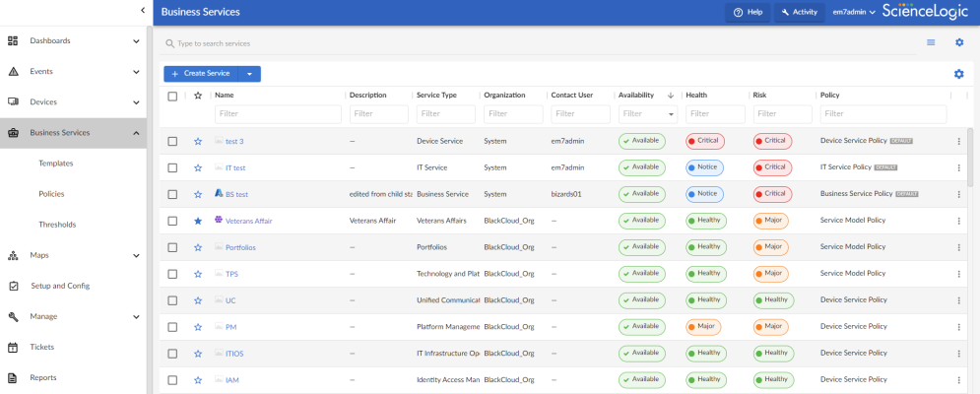Screen dimensions: 980x394
Task: Click the Organization column filter field
Action: 513,114
